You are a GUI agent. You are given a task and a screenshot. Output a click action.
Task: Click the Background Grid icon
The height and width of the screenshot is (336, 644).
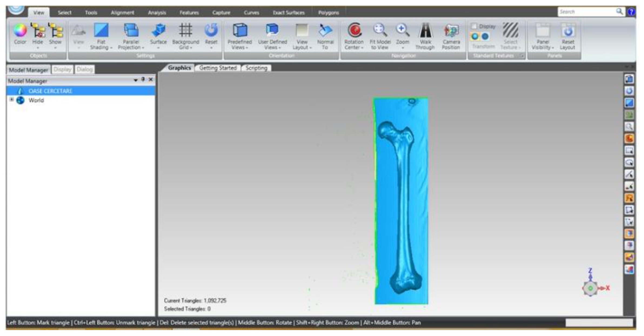pos(185,30)
